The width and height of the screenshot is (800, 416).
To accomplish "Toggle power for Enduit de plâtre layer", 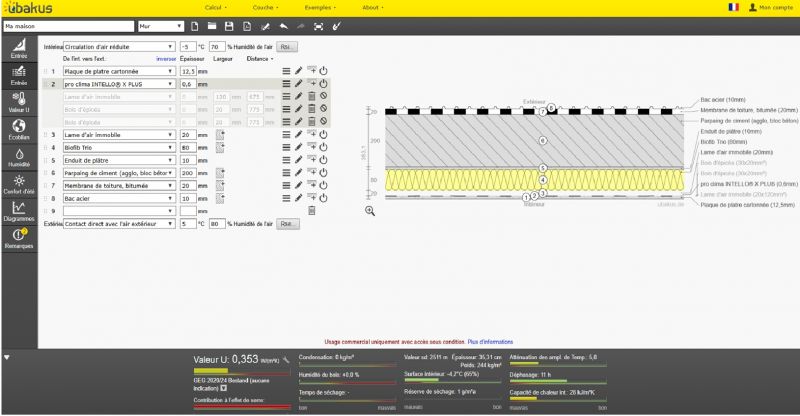I will coord(323,160).
